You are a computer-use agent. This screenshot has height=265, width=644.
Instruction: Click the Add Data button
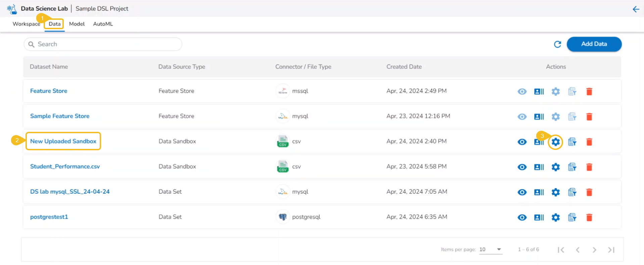(x=594, y=44)
